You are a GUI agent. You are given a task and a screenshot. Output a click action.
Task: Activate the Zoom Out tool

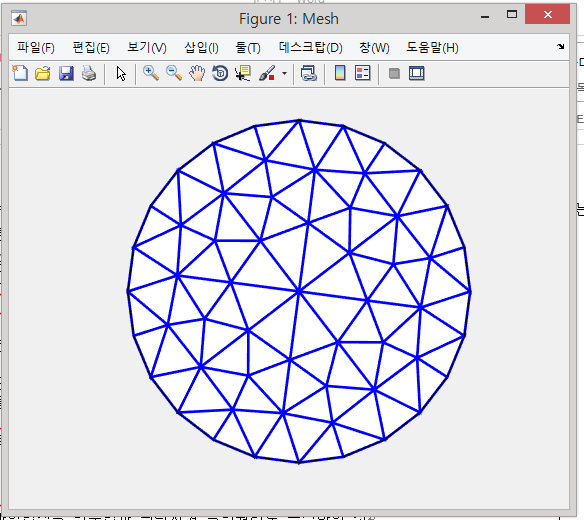point(174,73)
